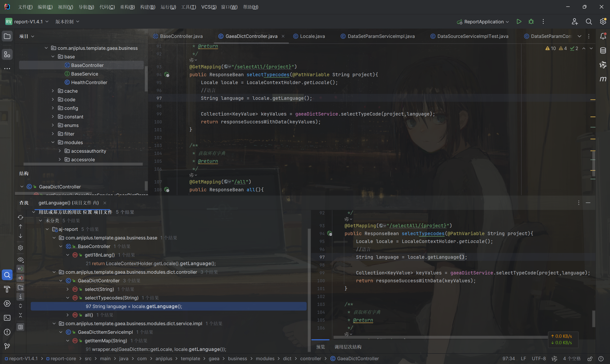Viewport: 610px width, 364px height.
Task: Open the Git tool window icon
Action: 7,346
